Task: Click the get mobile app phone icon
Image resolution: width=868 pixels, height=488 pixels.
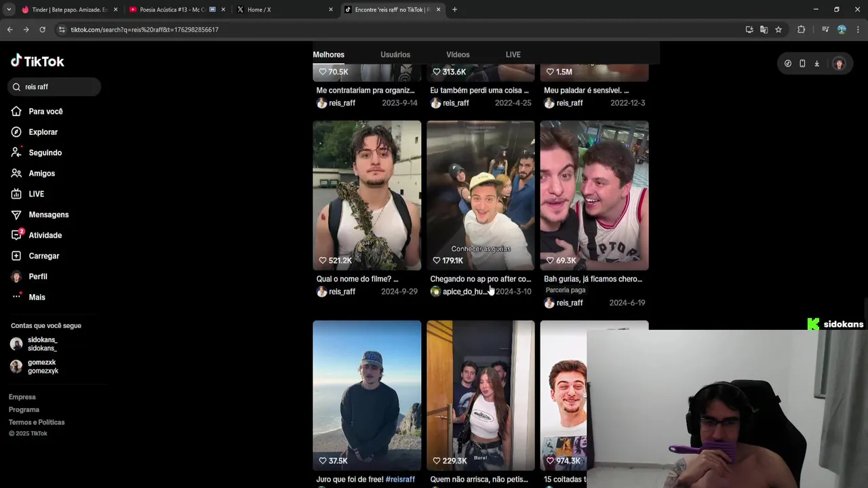Action: point(802,64)
